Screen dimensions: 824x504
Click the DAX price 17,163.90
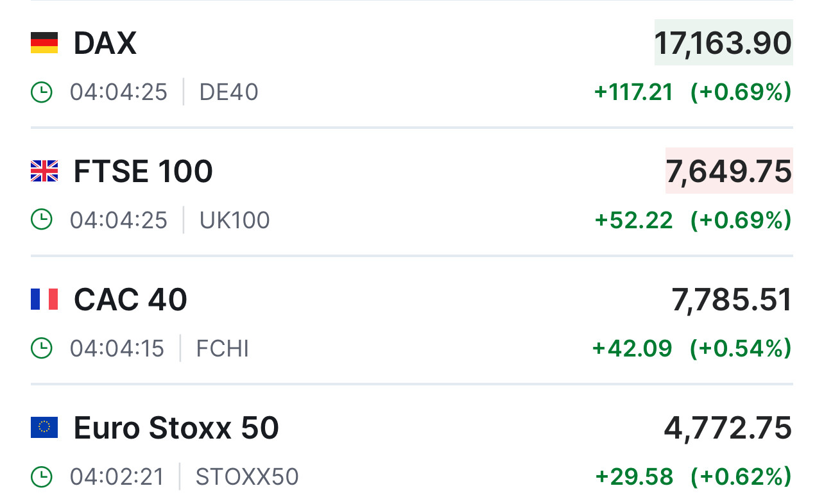click(723, 43)
